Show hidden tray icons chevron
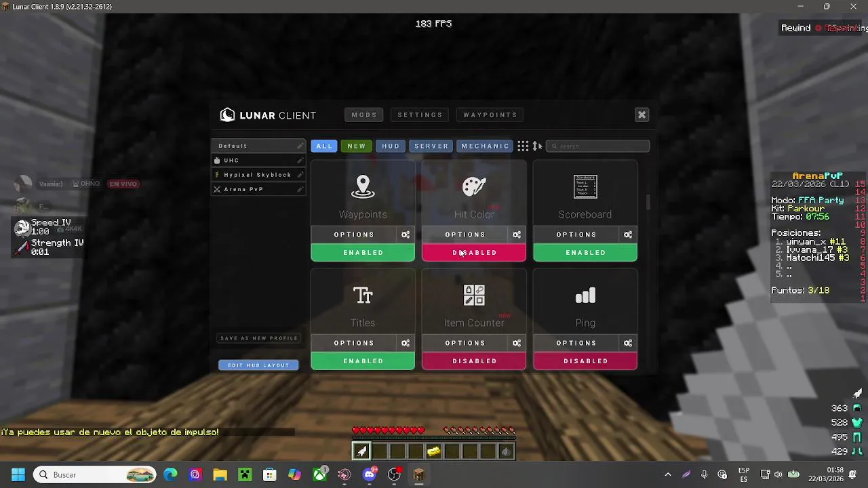Image resolution: width=868 pixels, height=488 pixels. [668, 474]
